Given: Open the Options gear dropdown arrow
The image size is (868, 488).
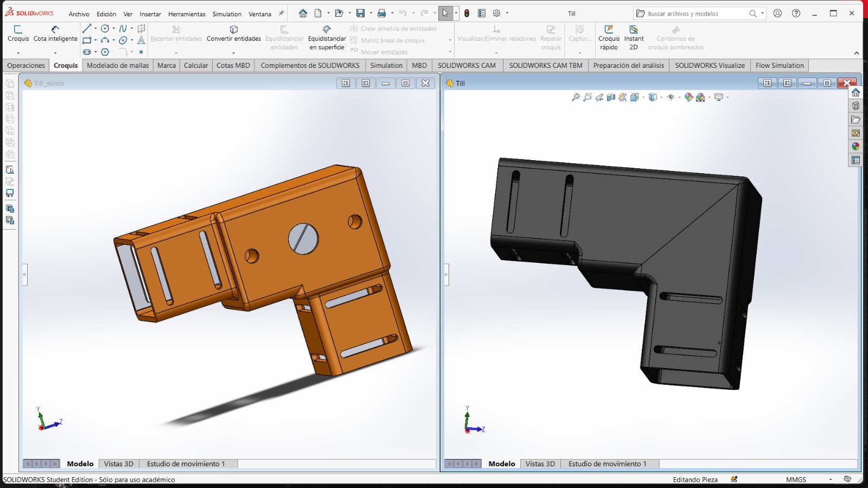Looking at the screenshot, I should [x=507, y=14].
